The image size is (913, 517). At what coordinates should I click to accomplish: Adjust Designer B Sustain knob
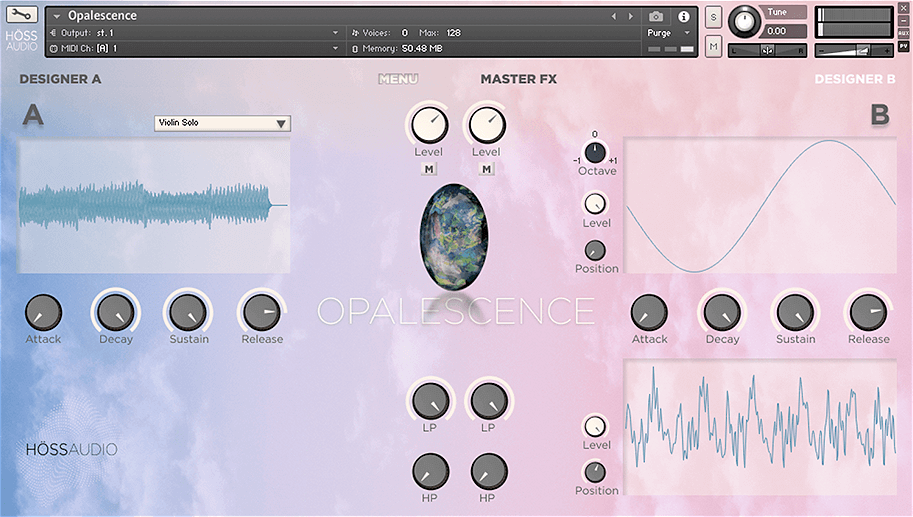795,312
